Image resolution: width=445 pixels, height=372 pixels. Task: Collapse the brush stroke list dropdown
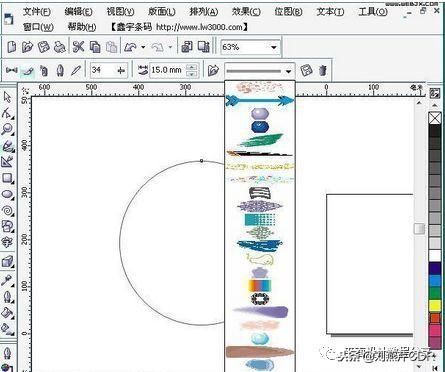[x=288, y=71]
